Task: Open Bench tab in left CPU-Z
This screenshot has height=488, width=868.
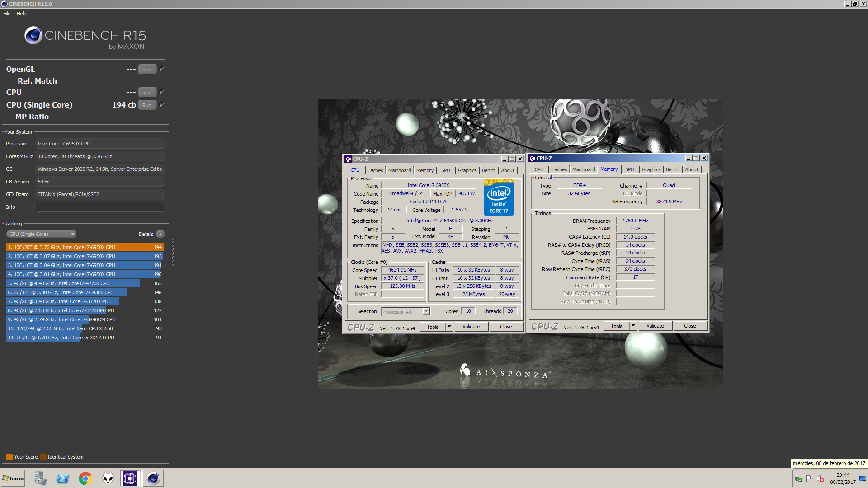Action: (488, 170)
